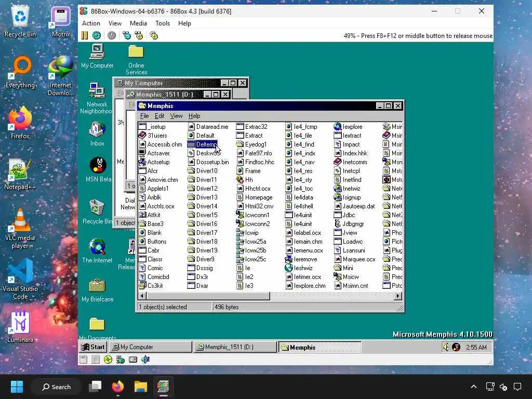Select the Driver10 folder
The height and width of the screenshot is (399, 532).
[x=203, y=170]
